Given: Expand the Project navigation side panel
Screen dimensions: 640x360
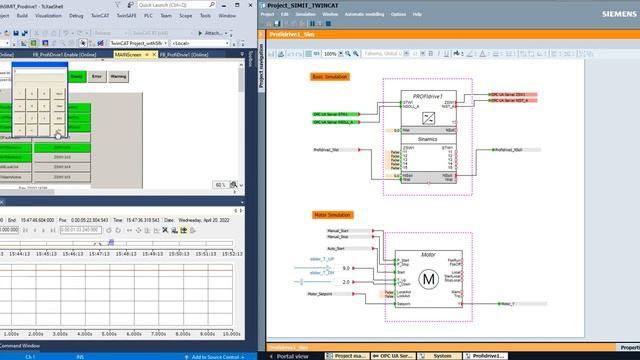Looking at the screenshot, I should pos(261,65).
